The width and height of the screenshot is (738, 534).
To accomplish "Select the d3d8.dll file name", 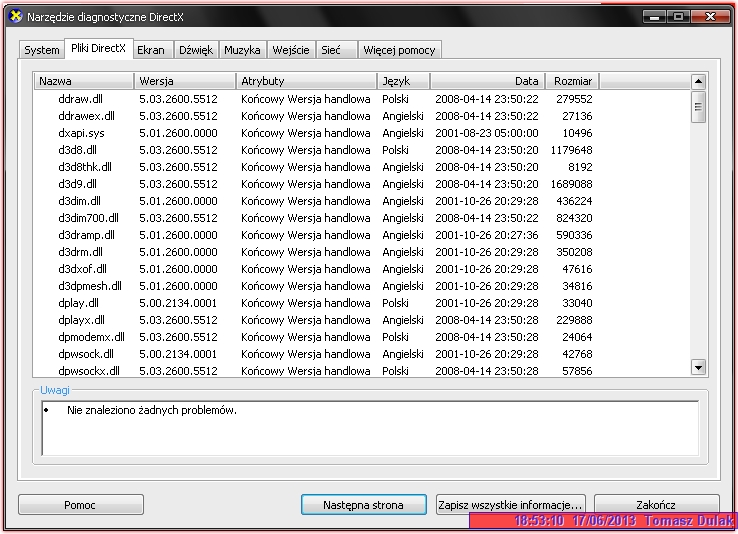I will (x=77, y=150).
